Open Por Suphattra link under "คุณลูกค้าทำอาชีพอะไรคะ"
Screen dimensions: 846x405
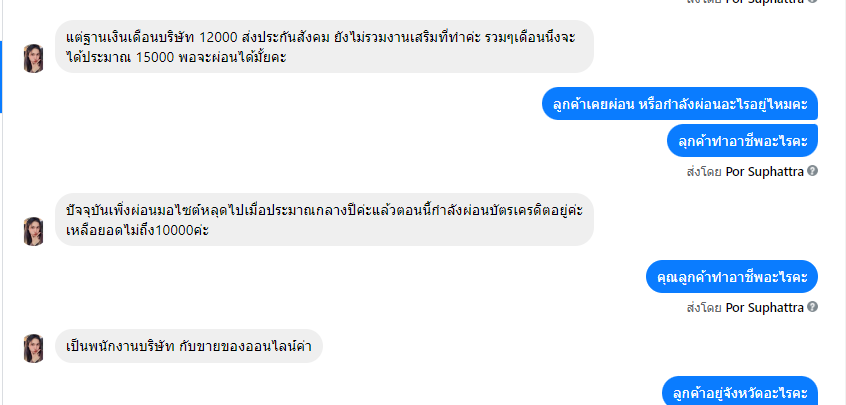[764, 307]
